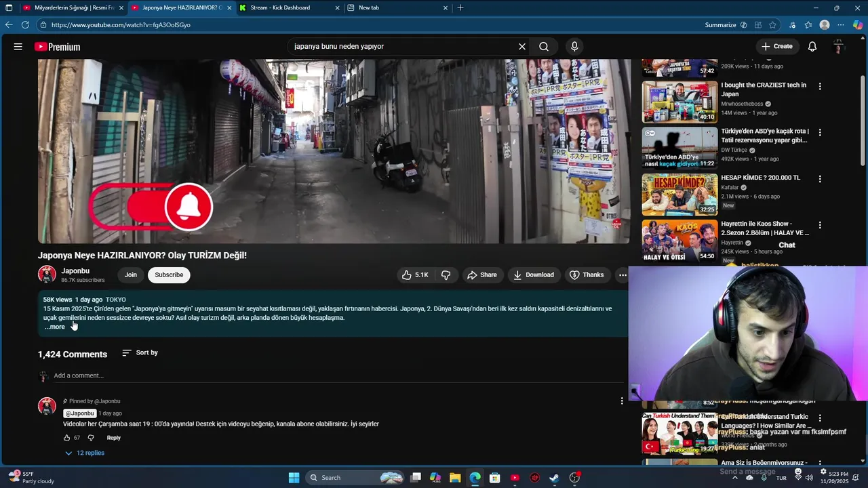Open Edge Copilot sidebar icon
This screenshot has width=868, height=488.
point(858,25)
